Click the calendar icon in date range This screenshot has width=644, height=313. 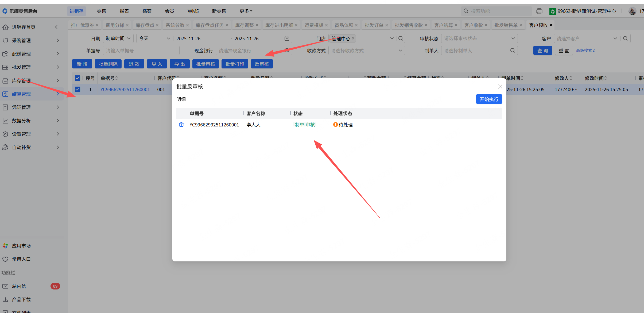pos(287,38)
